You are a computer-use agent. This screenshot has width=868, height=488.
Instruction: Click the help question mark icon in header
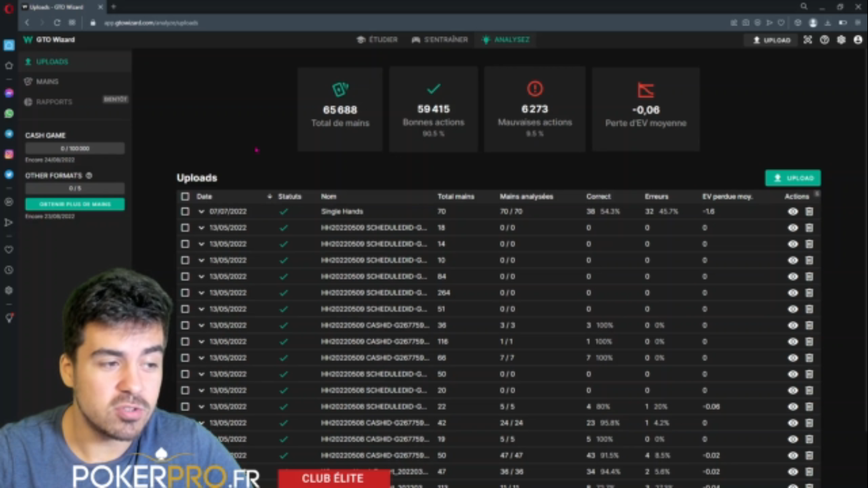[825, 39]
